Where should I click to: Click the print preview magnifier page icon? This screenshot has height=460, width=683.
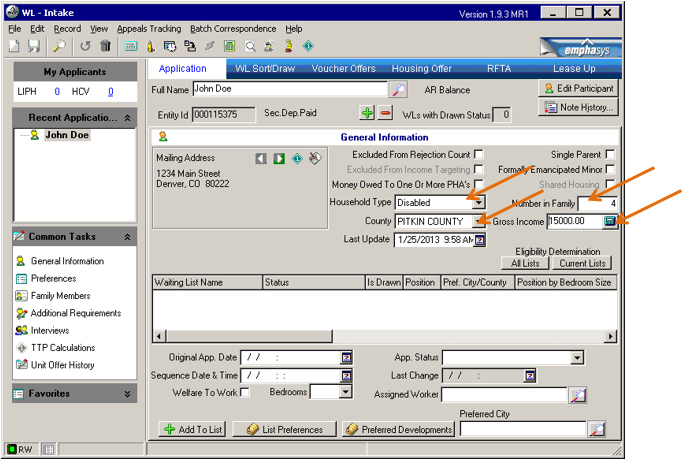pos(250,46)
